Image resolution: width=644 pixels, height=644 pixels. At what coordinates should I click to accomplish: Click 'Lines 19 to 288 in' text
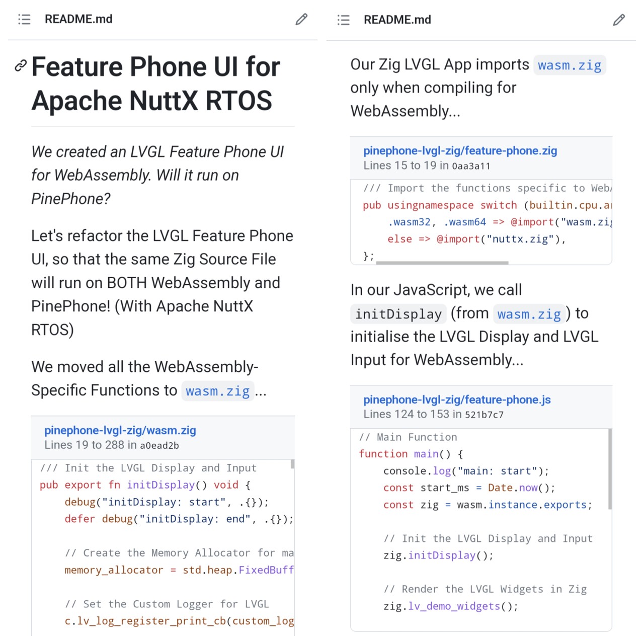pyautogui.click(x=91, y=445)
